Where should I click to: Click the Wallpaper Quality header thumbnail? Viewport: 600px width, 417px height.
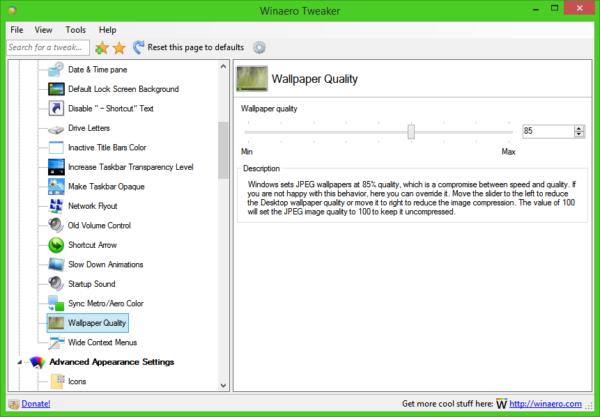coord(252,79)
